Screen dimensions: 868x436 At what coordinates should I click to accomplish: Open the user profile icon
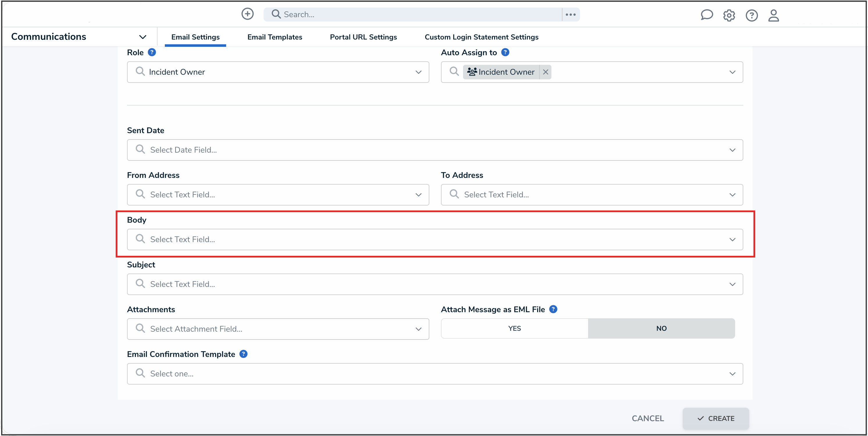[x=774, y=15]
